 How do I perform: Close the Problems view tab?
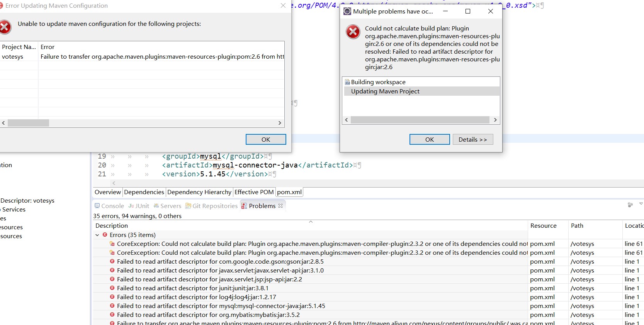[280, 206]
